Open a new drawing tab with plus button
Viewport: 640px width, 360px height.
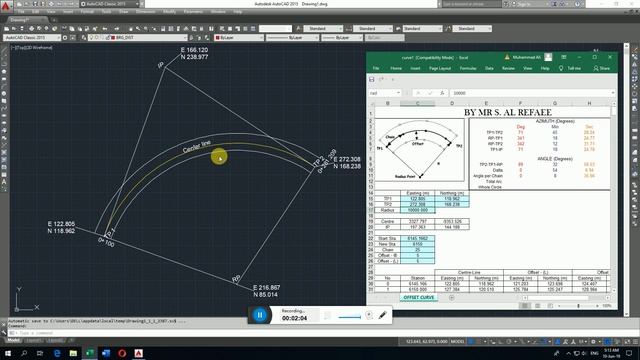pos(53,20)
